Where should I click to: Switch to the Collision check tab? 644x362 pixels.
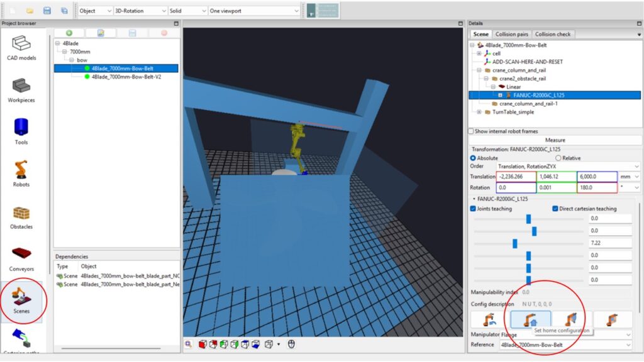553,34
